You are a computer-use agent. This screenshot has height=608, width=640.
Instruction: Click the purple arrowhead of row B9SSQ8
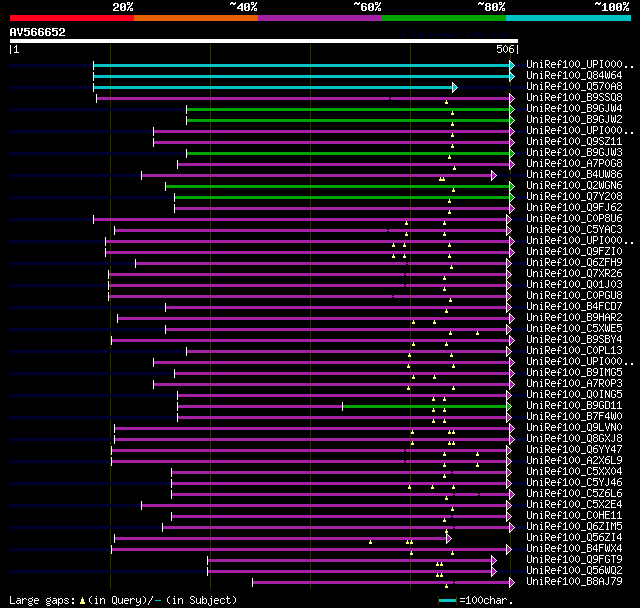tap(512, 98)
